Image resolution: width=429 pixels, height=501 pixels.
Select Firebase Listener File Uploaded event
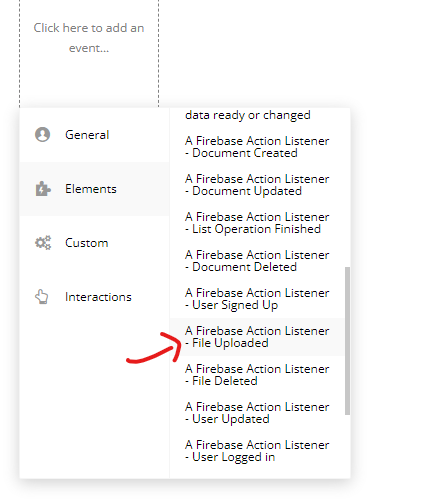pyautogui.click(x=257, y=337)
